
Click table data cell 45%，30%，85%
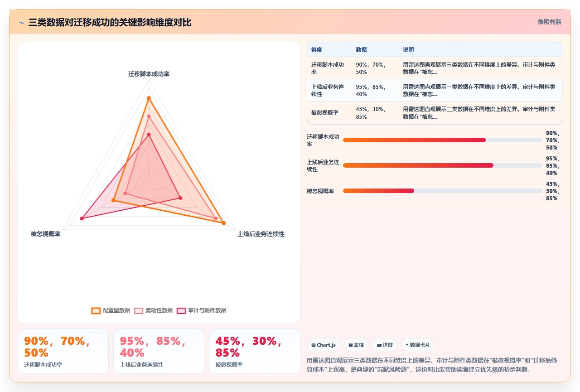coord(375,112)
